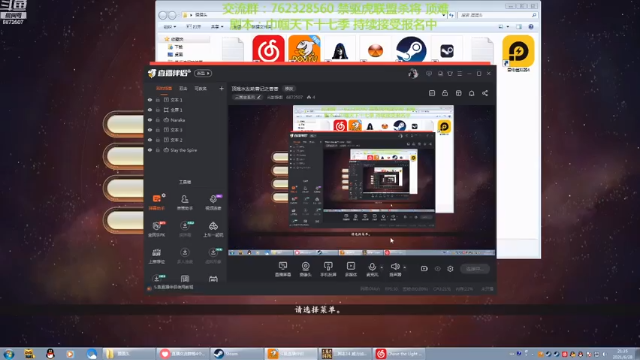Open the Steam icon in Explorer window
This screenshot has height=360, width=640.
point(411,49)
